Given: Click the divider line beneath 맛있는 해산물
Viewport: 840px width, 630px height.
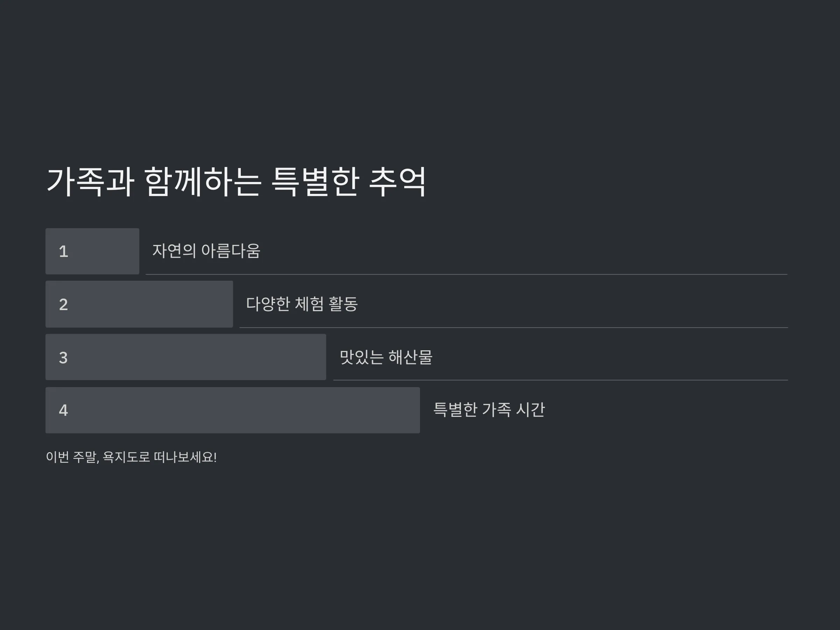Looking at the screenshot, I should [560, 380].
